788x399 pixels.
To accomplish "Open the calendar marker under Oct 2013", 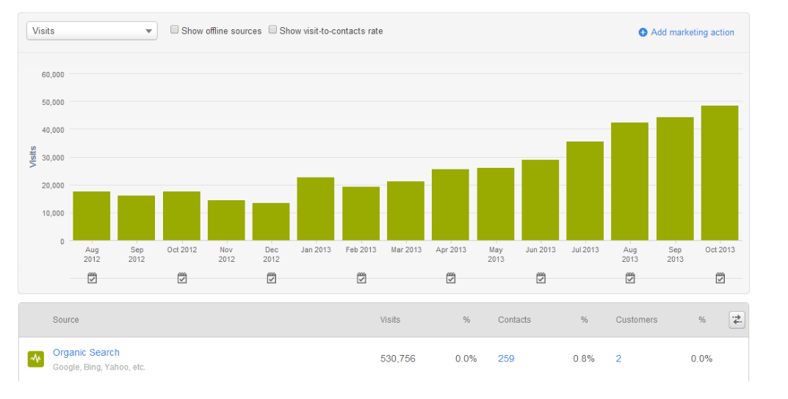I will point(720,278).
